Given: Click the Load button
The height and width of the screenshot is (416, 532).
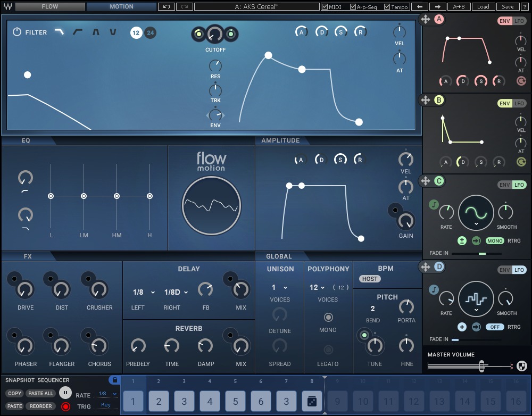Looking at the screenshot, I should 483,6.
